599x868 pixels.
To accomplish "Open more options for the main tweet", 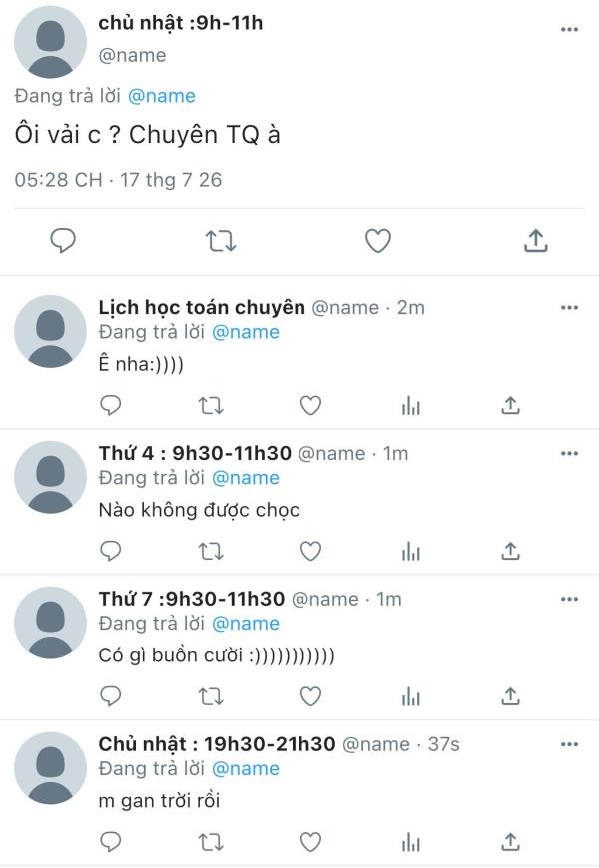I will pyautogui.click(x=569, y=29).
